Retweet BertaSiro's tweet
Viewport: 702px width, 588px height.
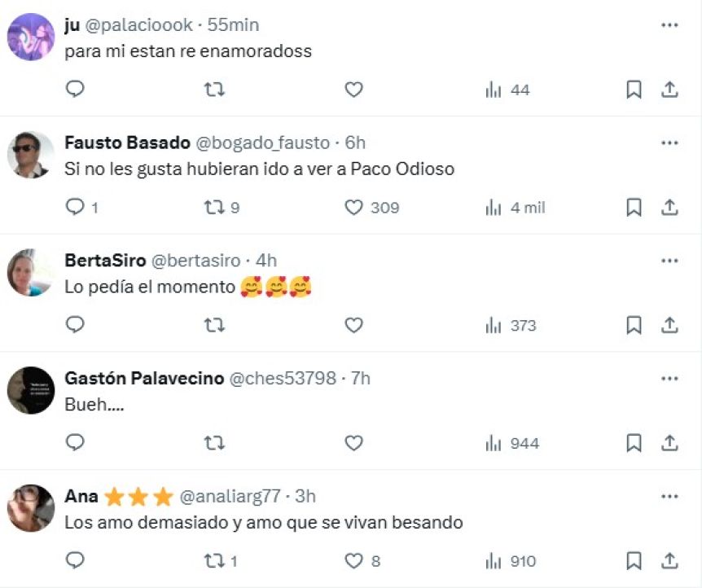[x=214, y=326]
